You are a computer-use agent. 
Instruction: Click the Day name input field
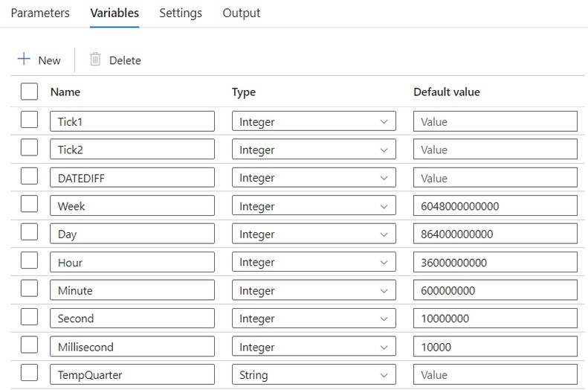click(132, 234)
